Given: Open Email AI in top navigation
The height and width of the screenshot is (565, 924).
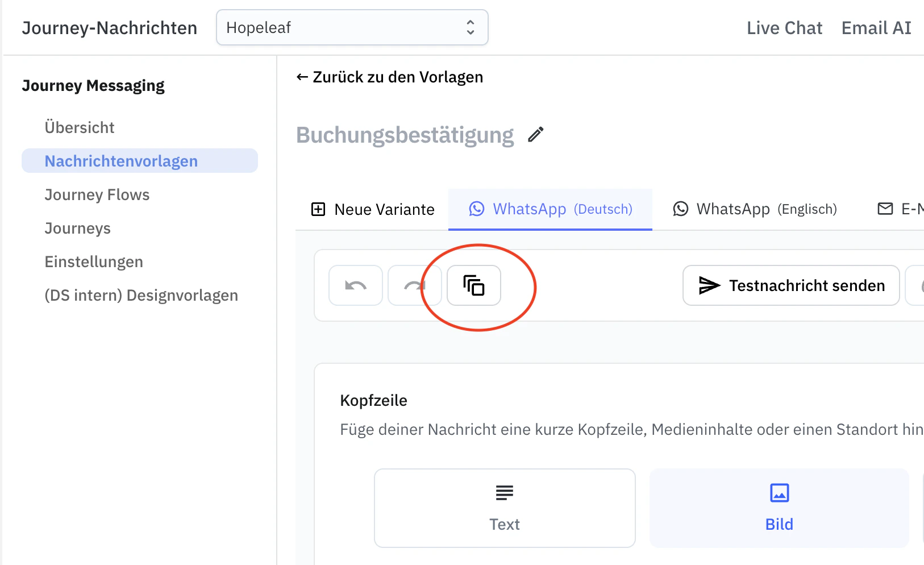Looking at the screenshot, I should (x=876, y=28).
